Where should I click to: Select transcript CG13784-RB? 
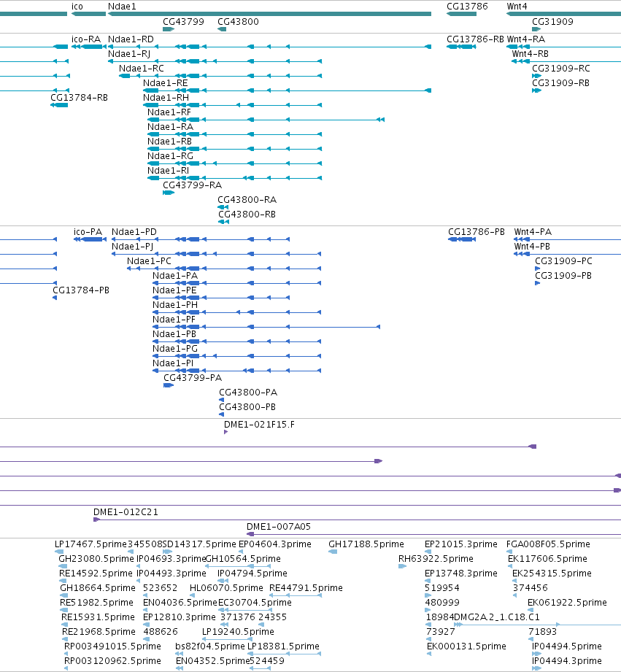(x=59, y=105)
